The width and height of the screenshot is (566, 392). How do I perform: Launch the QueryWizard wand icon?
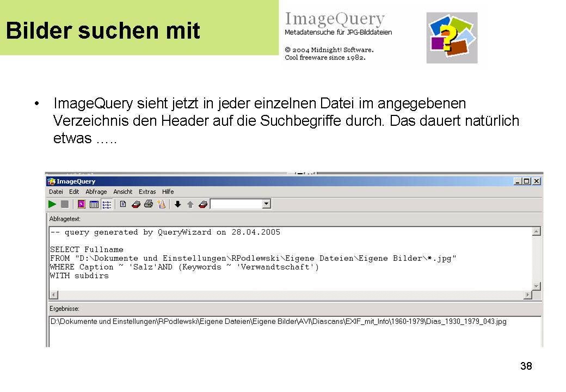click(161, 204)
